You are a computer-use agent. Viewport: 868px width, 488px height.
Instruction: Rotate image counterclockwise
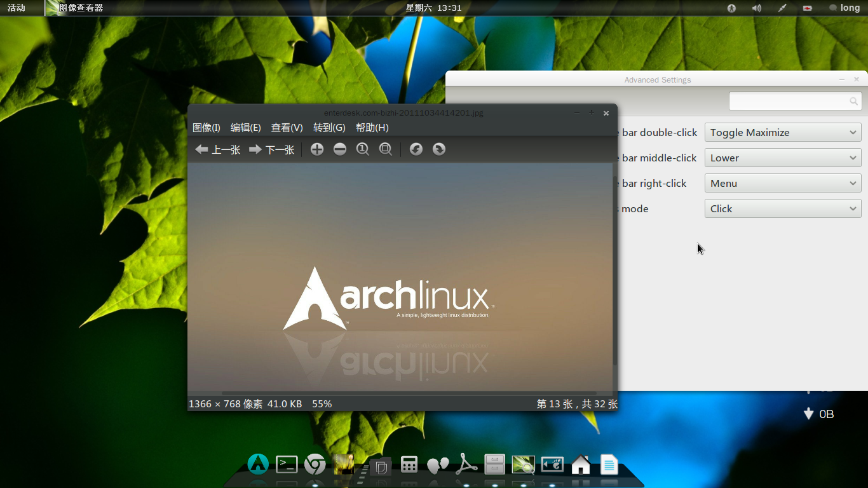[x=416, y=149]
